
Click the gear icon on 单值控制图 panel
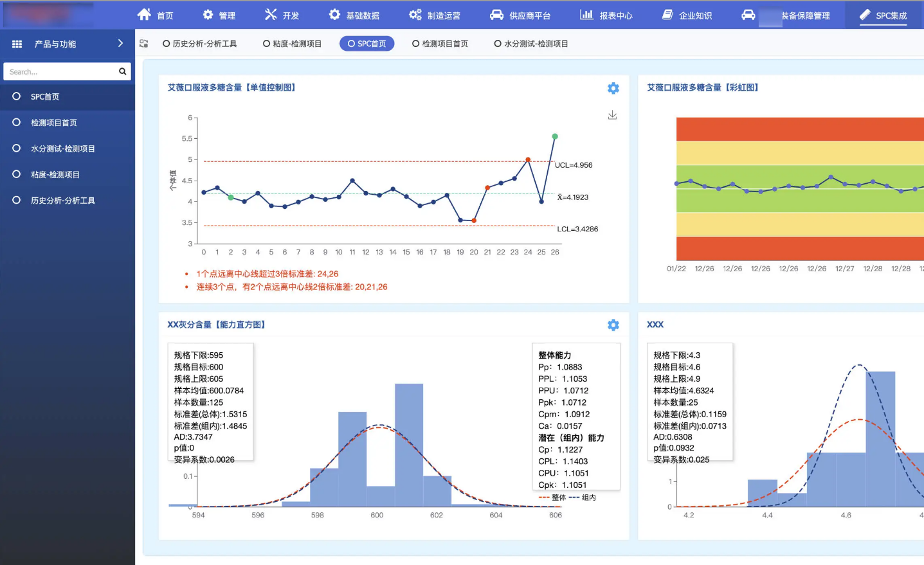(x=613, y=89)
